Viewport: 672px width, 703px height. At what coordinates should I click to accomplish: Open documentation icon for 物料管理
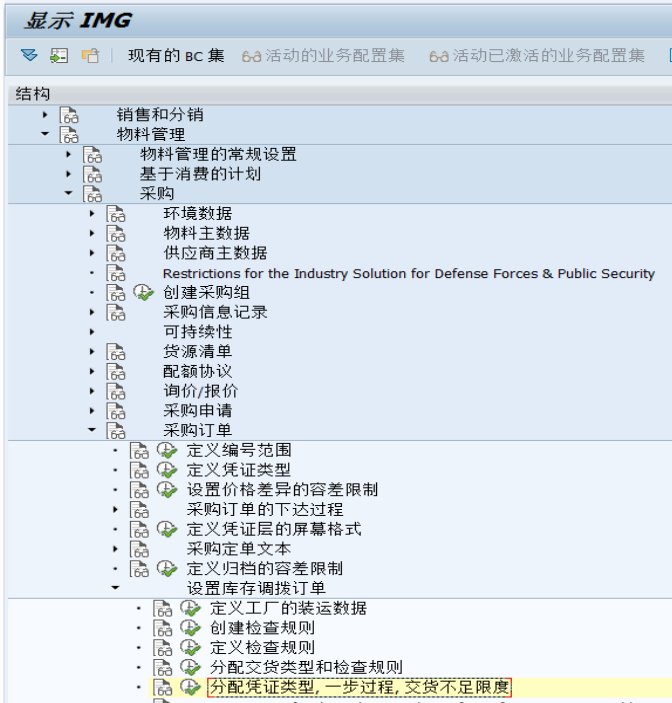coord(69,135)
